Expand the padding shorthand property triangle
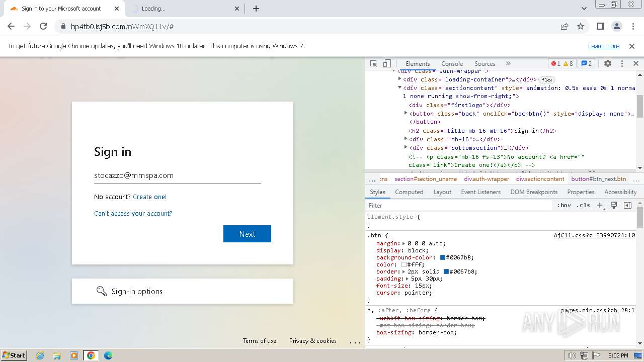The width and height of the screenshot is (644, 362). [x=407, y=279]
